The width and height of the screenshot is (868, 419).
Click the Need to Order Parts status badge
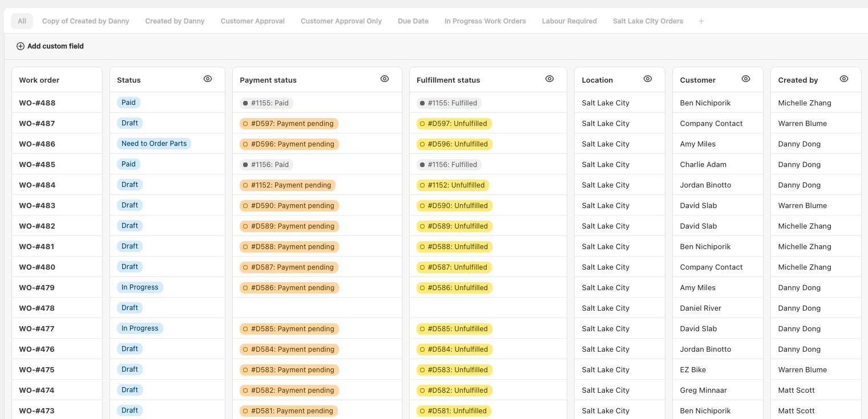[x=154, y=144]
